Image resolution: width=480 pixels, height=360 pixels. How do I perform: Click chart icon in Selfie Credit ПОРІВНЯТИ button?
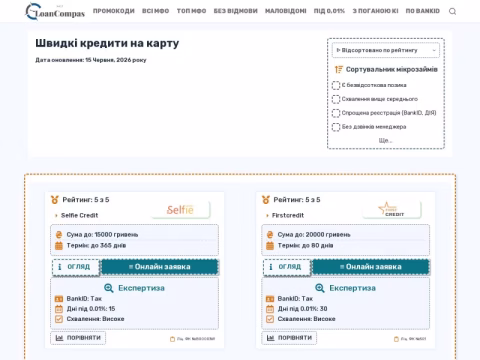[59, 338]
